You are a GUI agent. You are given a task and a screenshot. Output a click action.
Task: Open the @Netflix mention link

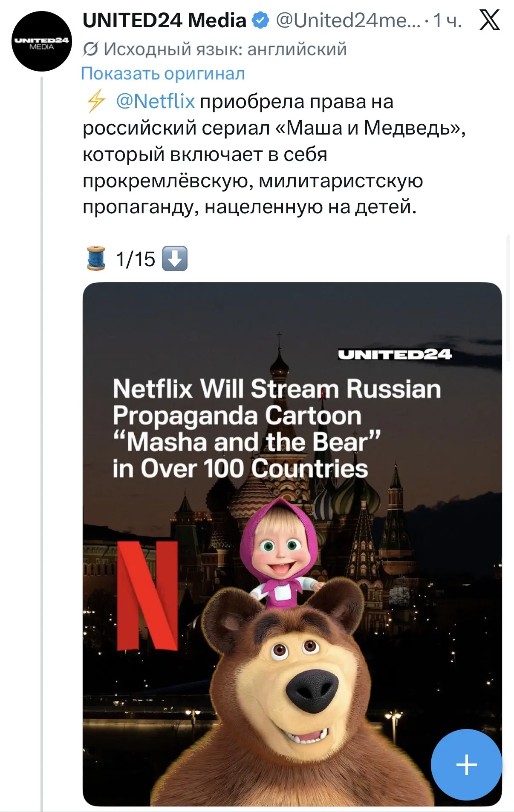tap(156, 101)
